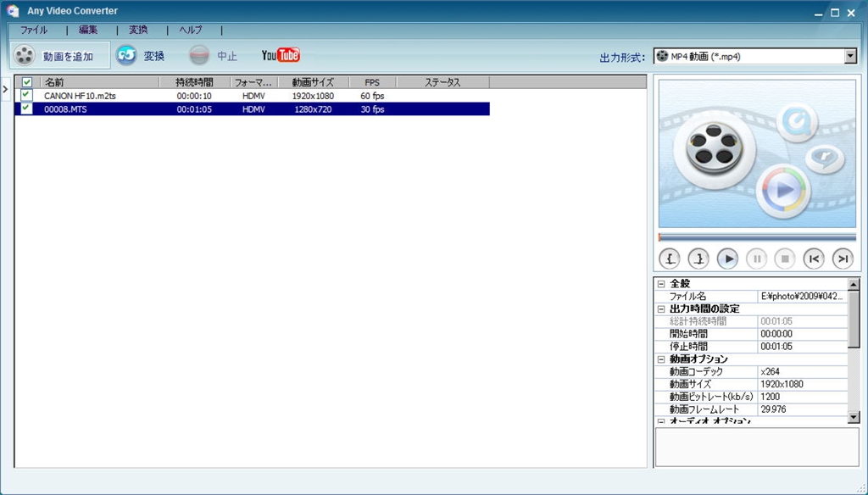
Task: Click the 動画ビットレート value 1200
Action: (770, 397)
